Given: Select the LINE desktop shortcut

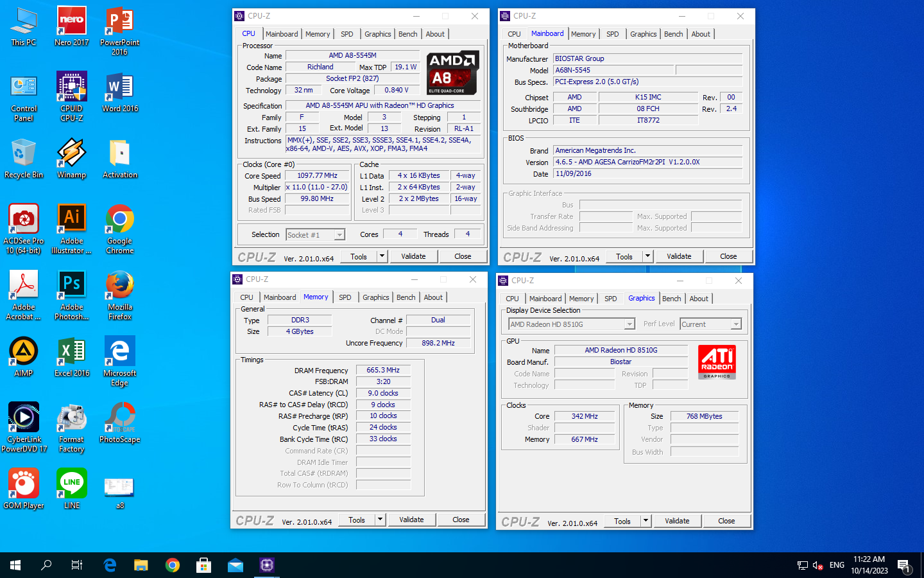Looking at the screenshot, I should [x=72, y=489].
